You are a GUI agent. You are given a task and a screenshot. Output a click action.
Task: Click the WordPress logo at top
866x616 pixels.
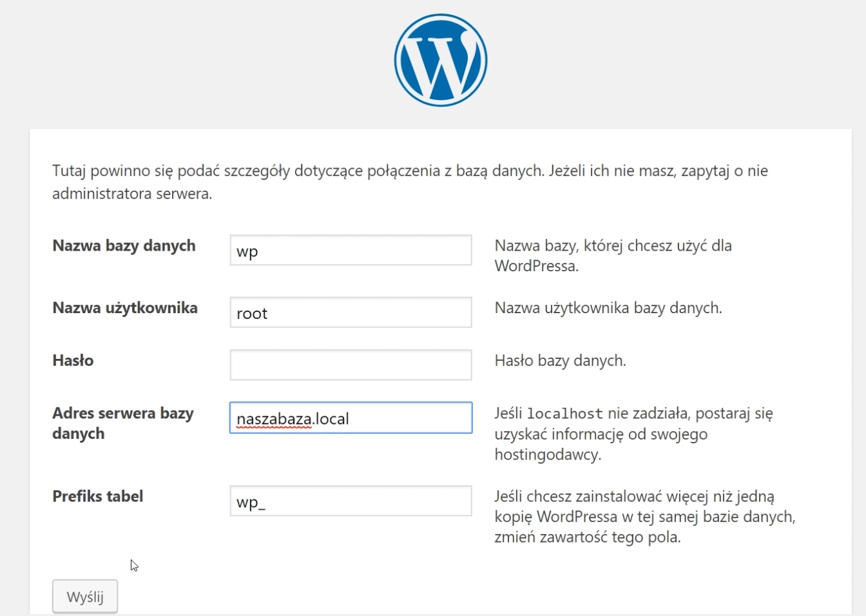[x=441, y=60]
